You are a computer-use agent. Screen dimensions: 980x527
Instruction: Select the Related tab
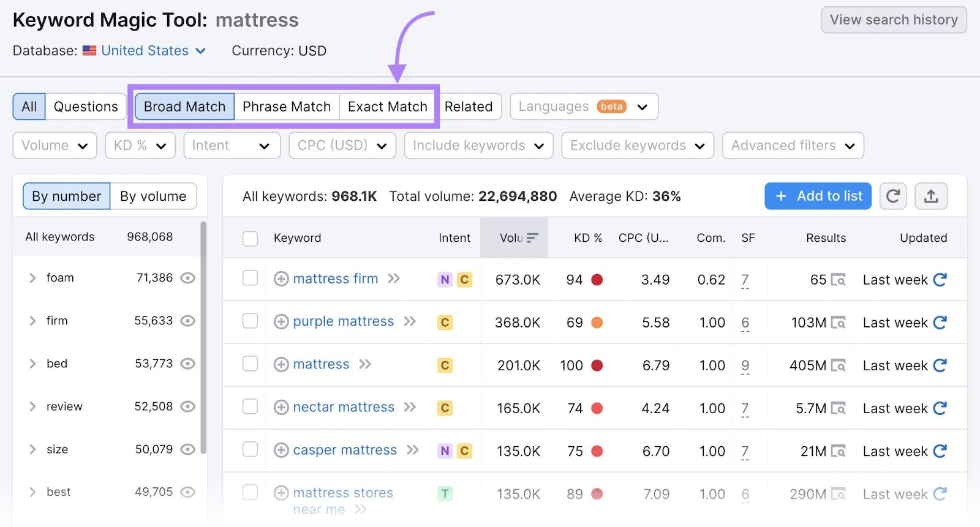[469, 107]
